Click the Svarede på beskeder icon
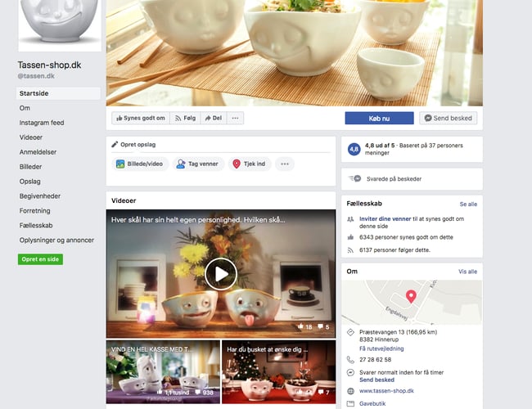Viewport: 532px width, 409px height. [x=355, y=178]
